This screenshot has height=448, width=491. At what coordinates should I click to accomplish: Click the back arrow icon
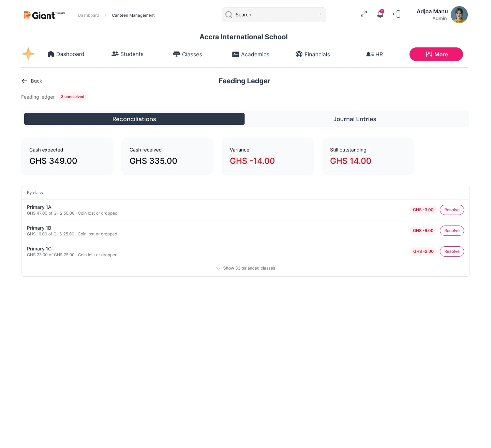(x=25, y=81)
